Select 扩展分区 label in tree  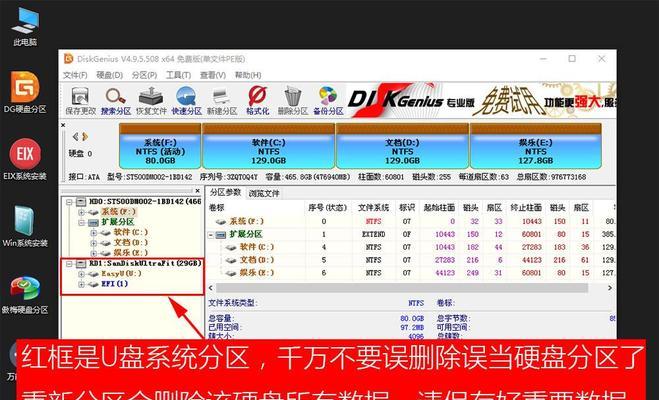click(x=118, y=222)
